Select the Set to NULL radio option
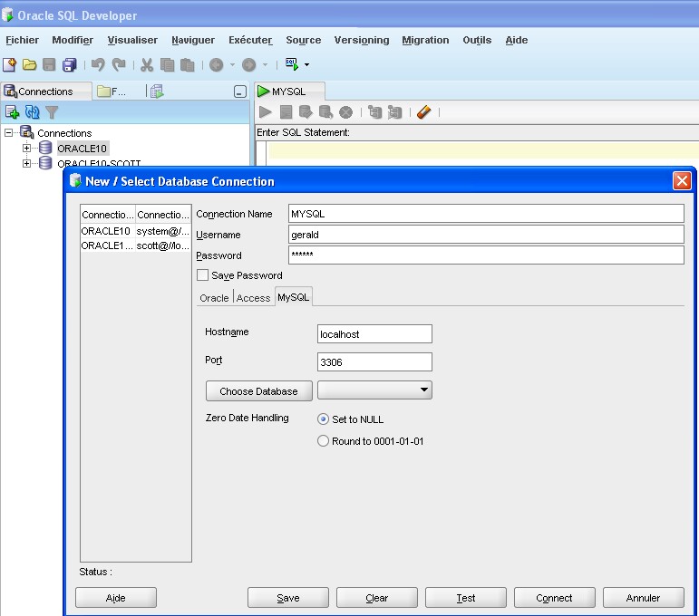 point(323,419)
